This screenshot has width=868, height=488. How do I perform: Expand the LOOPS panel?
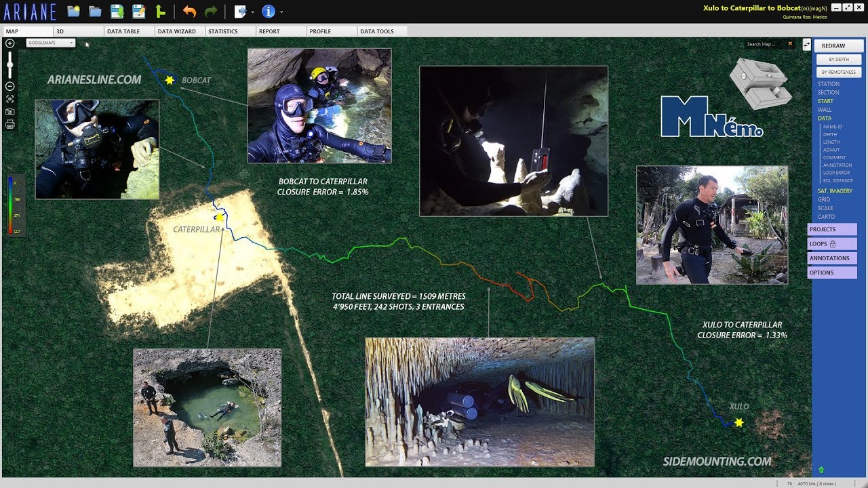(x=832, y=244)
